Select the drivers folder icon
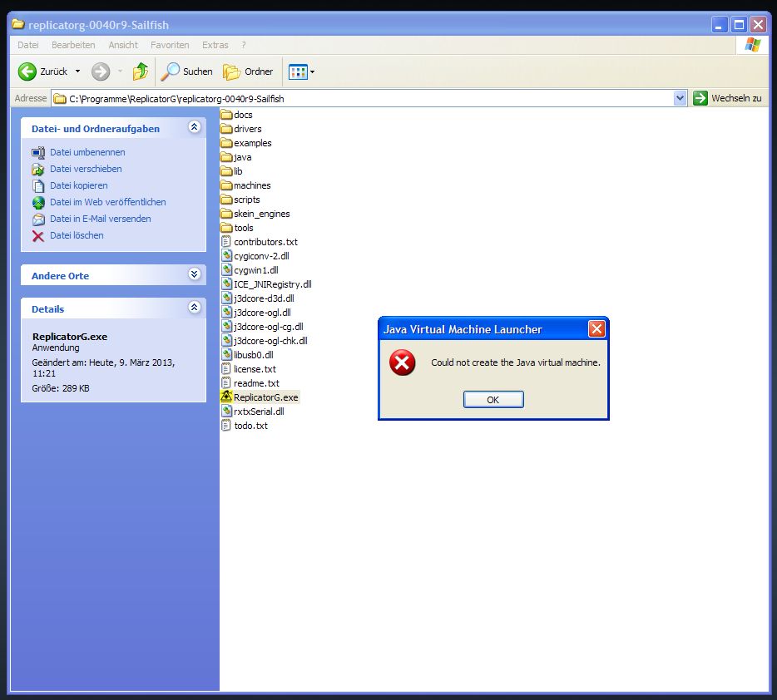Viewport: 777px width, 700px height. click(226, 129)
